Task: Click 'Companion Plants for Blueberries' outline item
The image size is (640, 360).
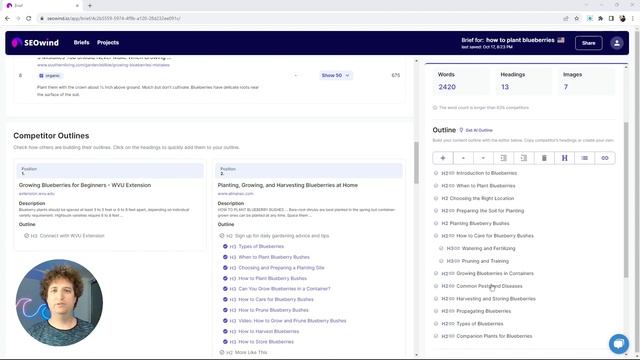Action: tap(494, 336)
